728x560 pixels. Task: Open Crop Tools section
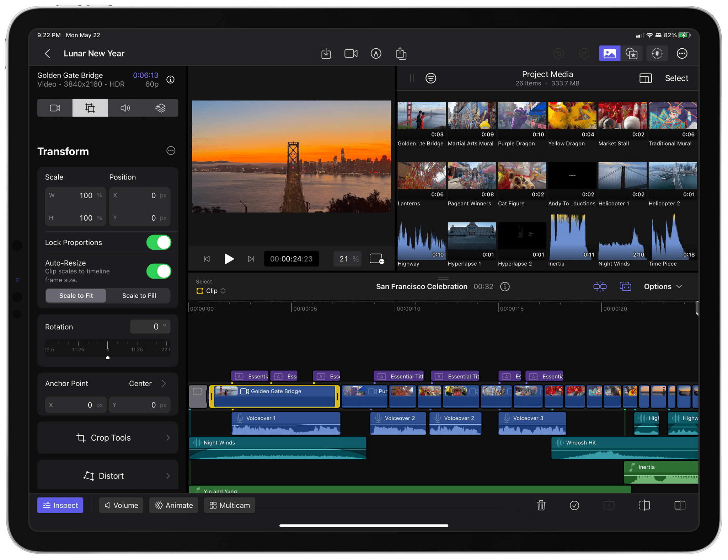(108, 438)
